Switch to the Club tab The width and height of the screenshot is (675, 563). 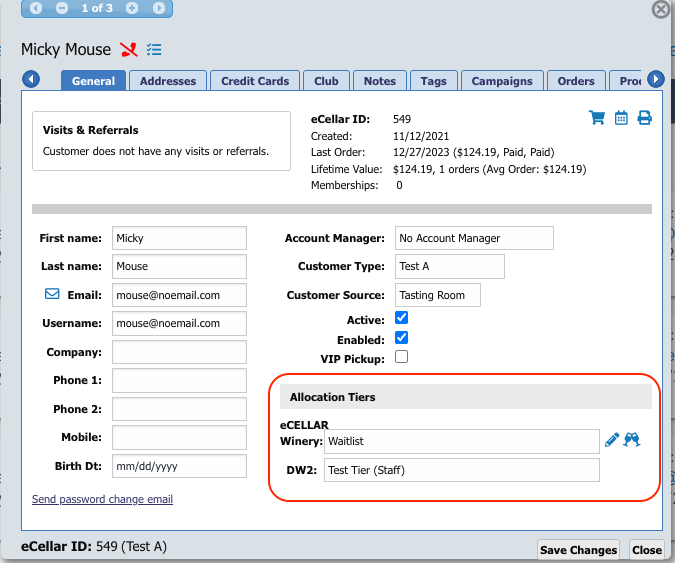[x=326, y=81]
